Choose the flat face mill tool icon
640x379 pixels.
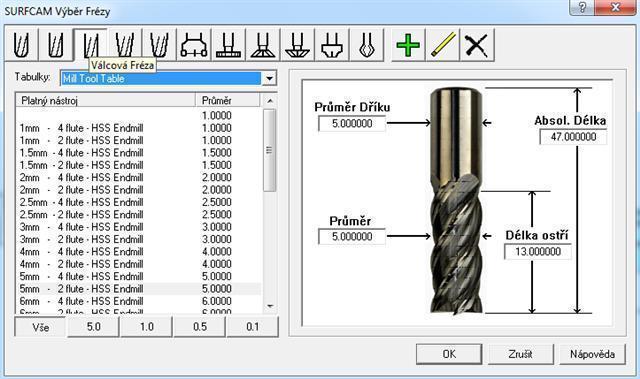pyautogui.click(x=228, y=44)
